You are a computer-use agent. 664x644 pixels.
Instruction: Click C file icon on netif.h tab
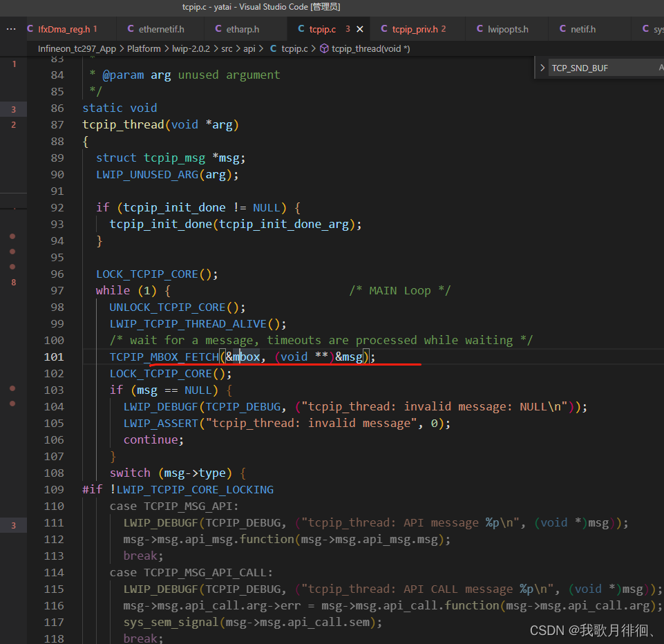click(x=563, y=29)
